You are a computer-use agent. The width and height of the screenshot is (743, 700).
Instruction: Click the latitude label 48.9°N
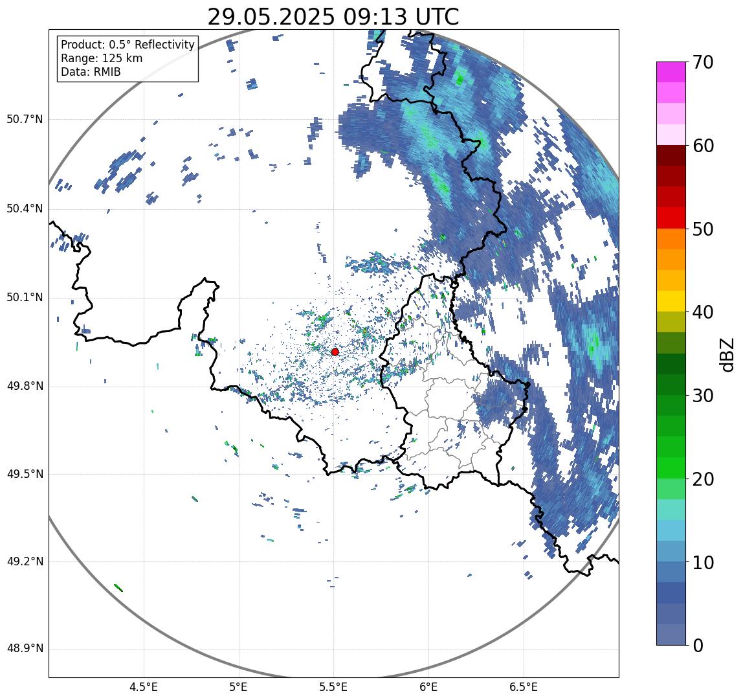pyautogui.click(x=25, y=648)
